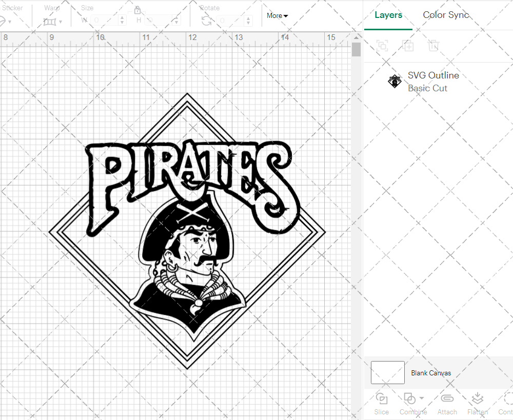Click the Height size input field
513x420 pixels.
point(159,21)
